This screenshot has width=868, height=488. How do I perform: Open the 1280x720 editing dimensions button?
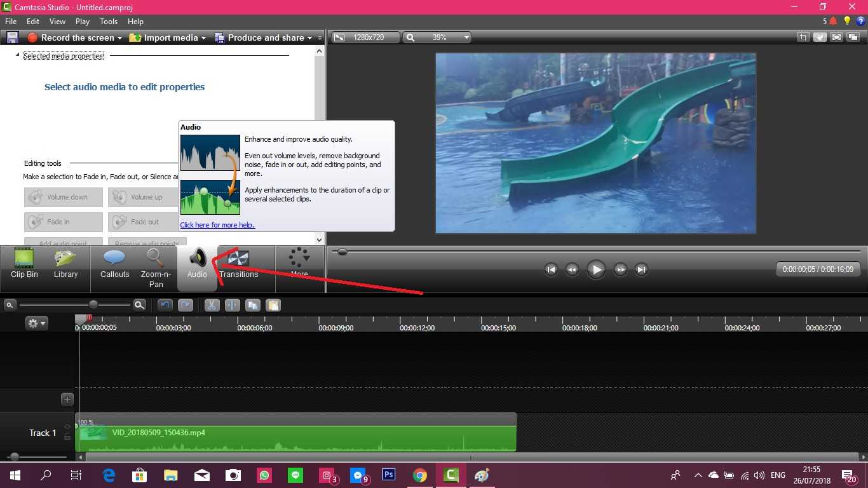[366, 37]
